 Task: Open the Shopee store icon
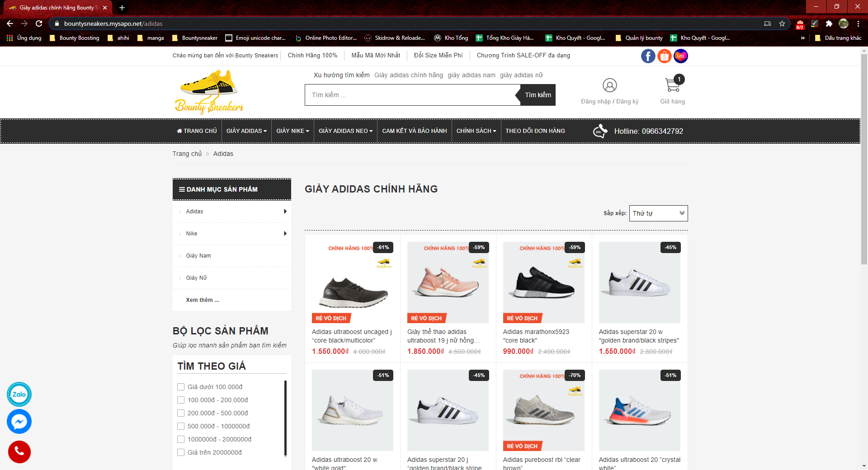click(x=664, y=56)
